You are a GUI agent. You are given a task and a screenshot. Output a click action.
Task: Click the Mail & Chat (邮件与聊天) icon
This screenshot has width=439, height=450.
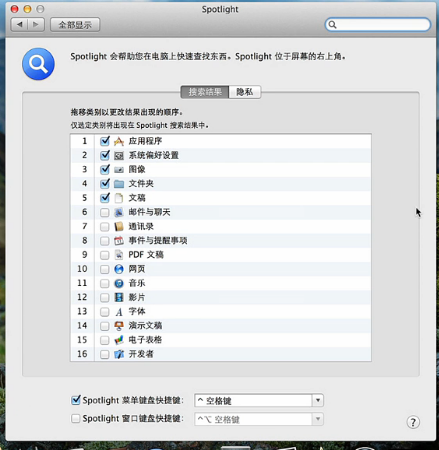pos(119,212)
